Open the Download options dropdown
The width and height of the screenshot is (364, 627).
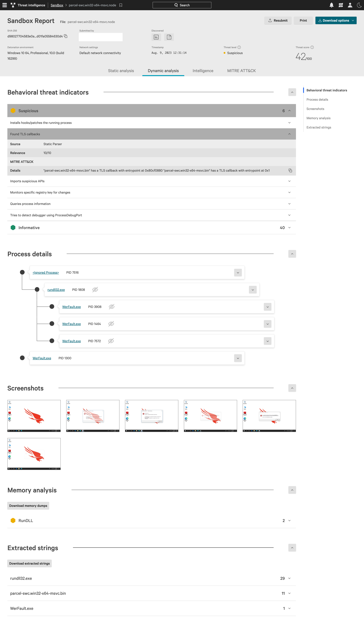336,20
